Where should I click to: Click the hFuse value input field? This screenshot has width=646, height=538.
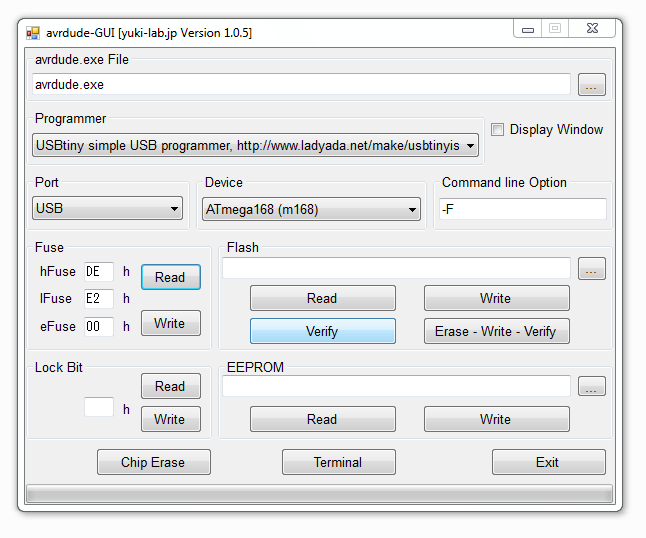pos(99,272)
